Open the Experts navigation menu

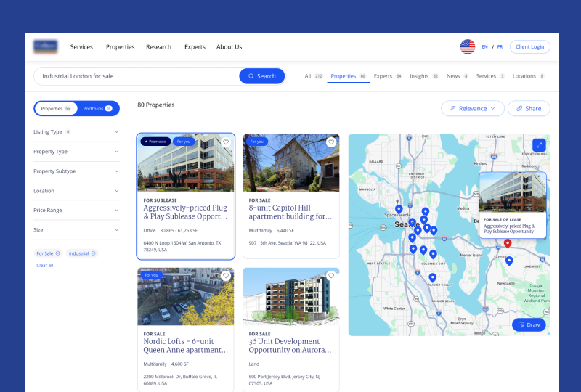(195, 47)
